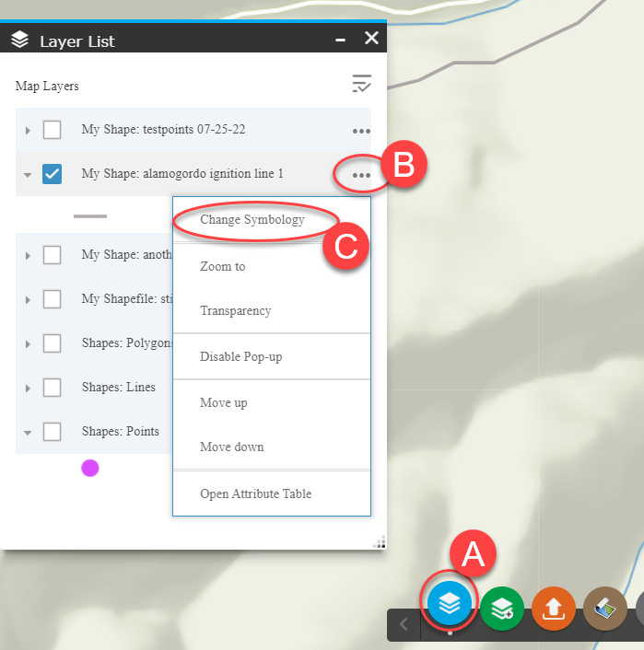Screen dimensions: 644x650
Task: Click the green Add Data layers icon
Action: coord(502,609)
